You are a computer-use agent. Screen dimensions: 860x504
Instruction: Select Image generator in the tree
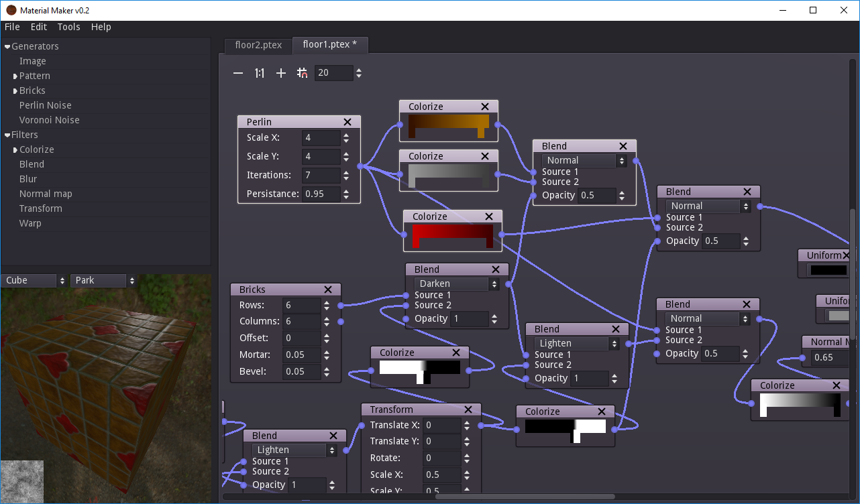(x=33, y=61)
